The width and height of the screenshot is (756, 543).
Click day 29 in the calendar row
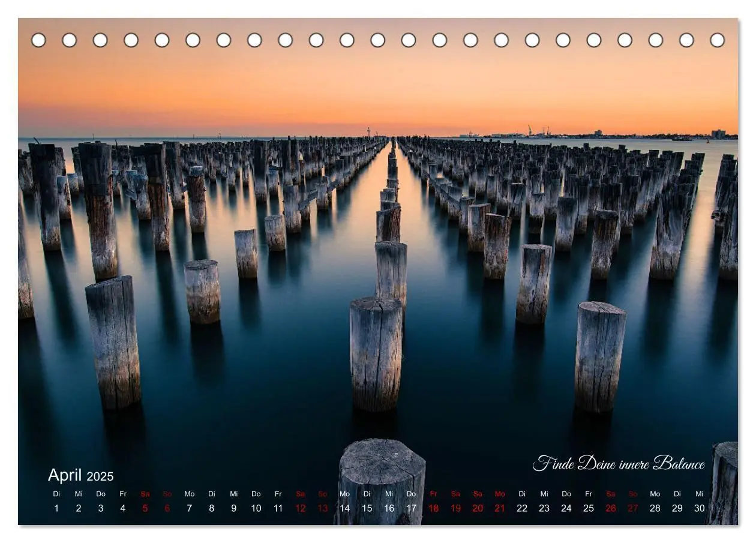[677, 508]
